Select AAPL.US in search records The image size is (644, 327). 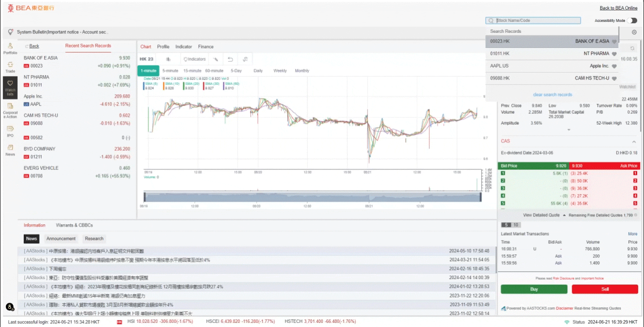(552, 66)
